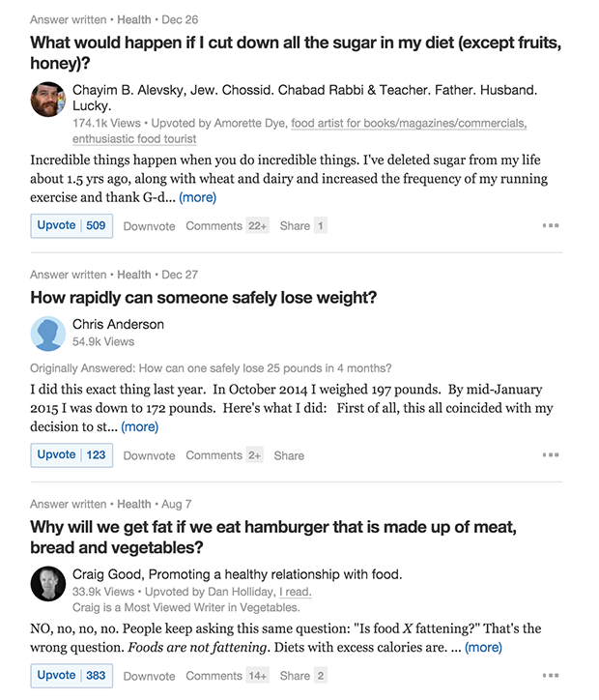The height and width of the screenshot is (700, 599).
Task: Open more options for the sugar diet answer
Action: tap(551, 225)
